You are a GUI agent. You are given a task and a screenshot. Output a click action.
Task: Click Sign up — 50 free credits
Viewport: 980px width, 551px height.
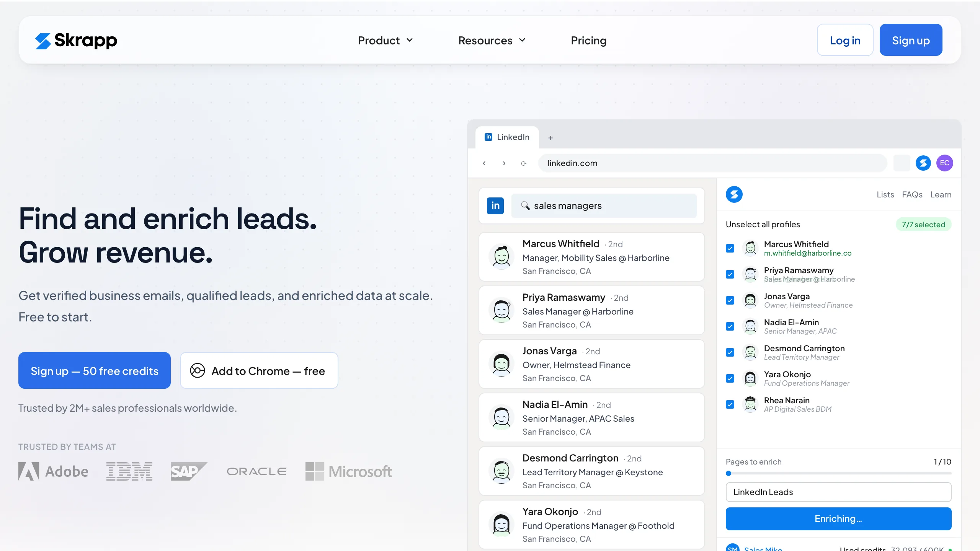pyautogui.click(x=95, y=370)
